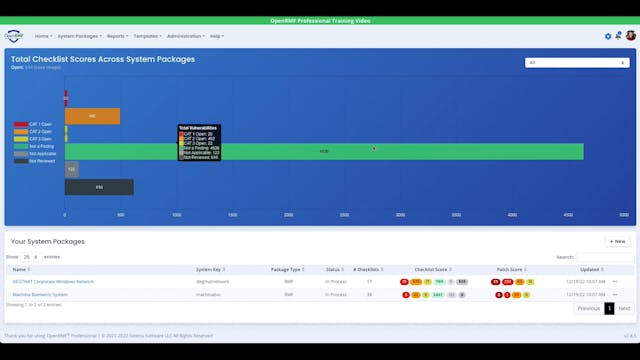Toggle CAT 3 Open legend entry
Image resolution: width=640 pixels, height=360 pixels.
[x=33, y=139]
